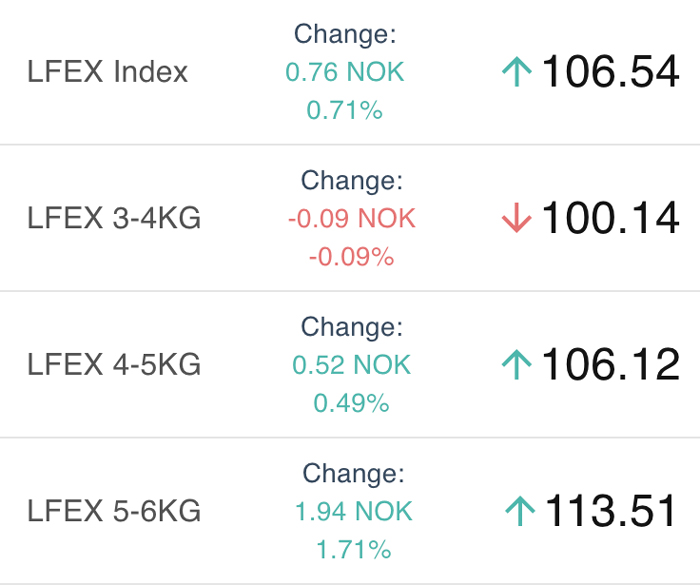
Task: Click the 1.94 NOK change amount
Action: coord(353,512)
